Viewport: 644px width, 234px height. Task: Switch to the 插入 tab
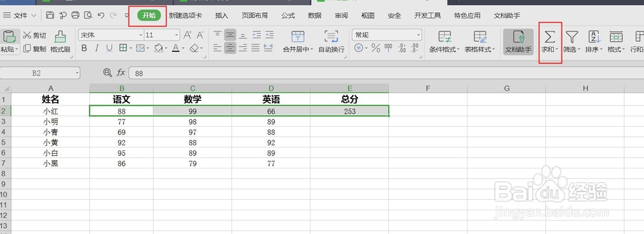point(222,15)
